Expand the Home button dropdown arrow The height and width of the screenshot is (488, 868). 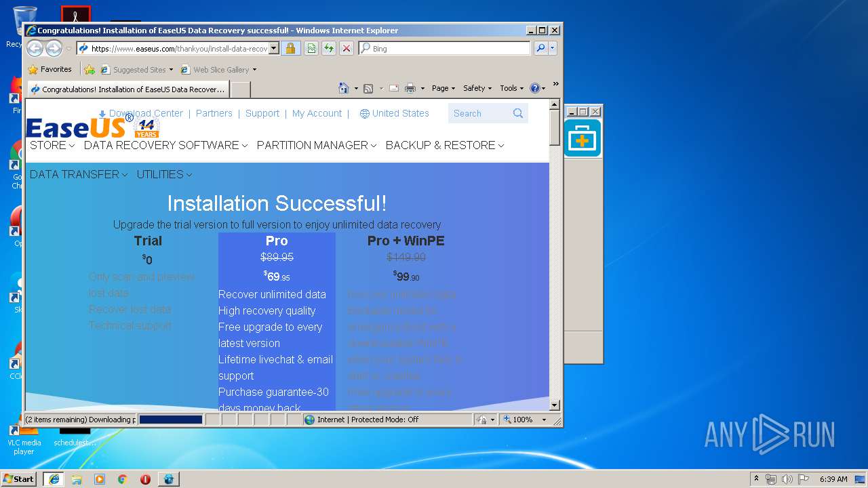click(356, 88)
